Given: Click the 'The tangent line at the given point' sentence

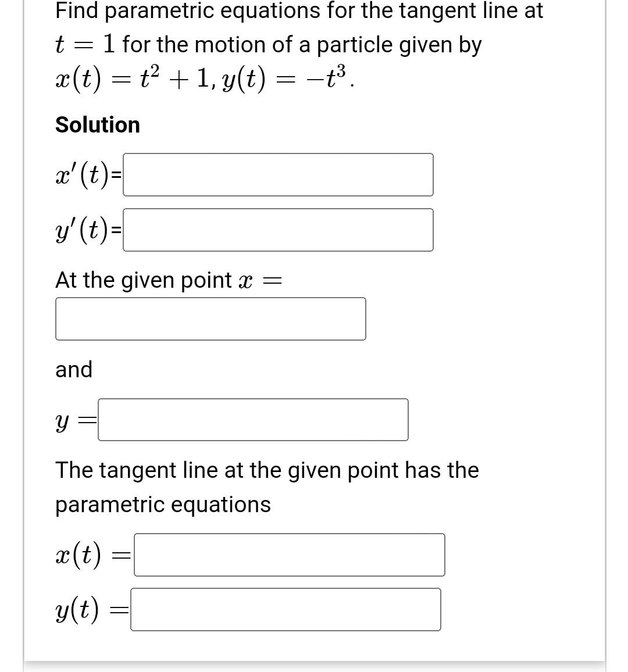Looking at the screenshot, I should pos(266,470).
